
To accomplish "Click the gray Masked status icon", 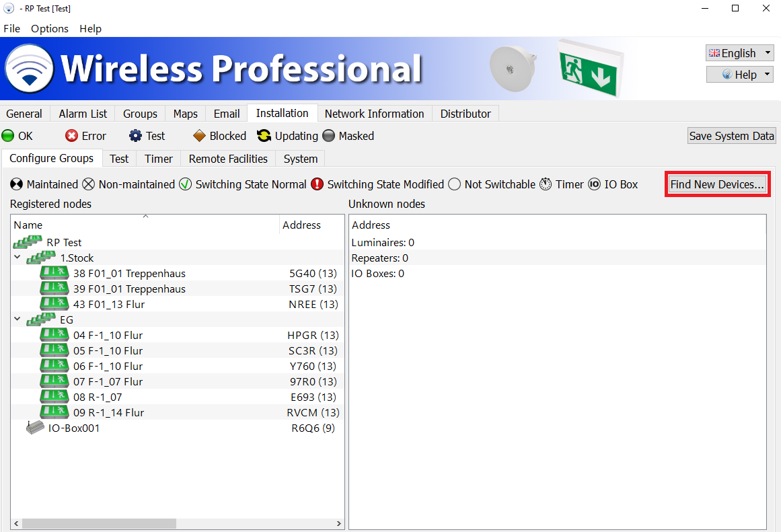I will click(329, 135).
